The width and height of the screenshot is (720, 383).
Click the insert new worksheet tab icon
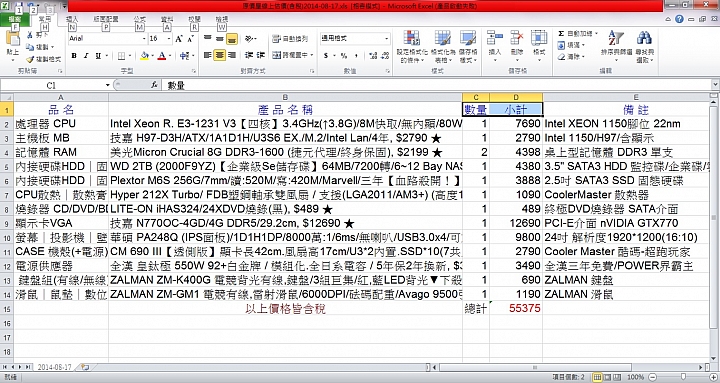tap(84, 367)
